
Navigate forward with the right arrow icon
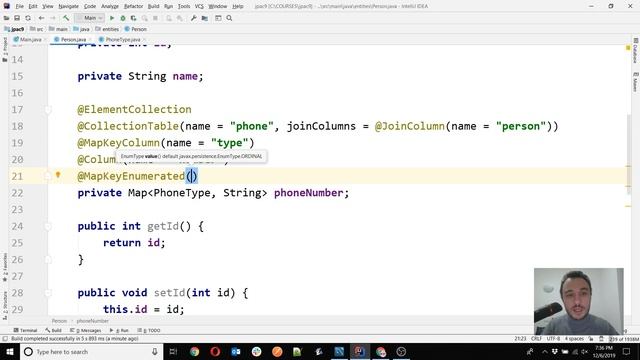53,18
